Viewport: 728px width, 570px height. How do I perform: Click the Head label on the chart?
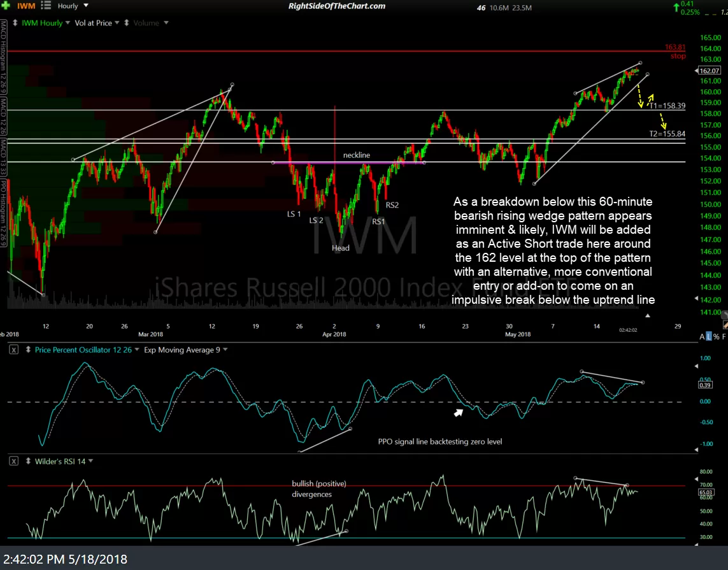pyautogui.click(x=340, y=248)
